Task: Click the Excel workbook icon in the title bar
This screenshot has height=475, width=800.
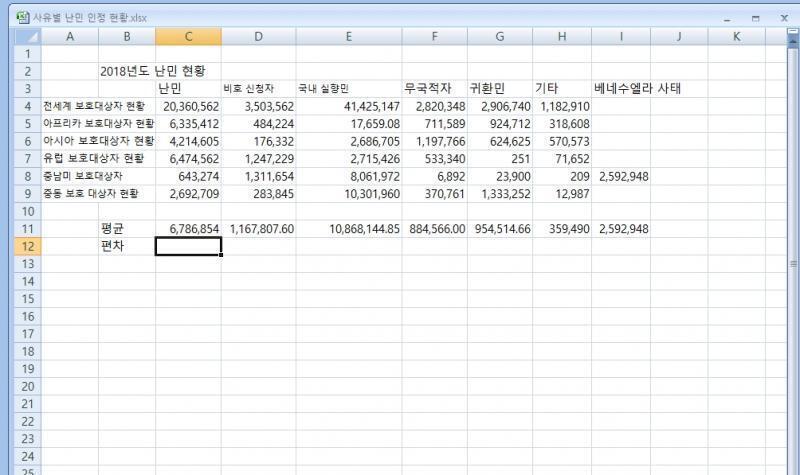Action: 23,18
